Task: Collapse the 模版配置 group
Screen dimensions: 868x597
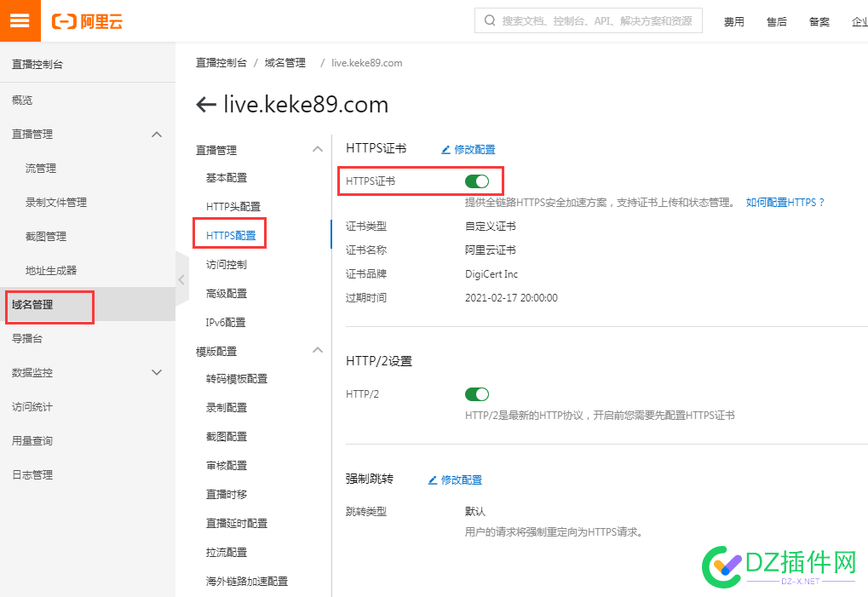Action: [317, 350]
